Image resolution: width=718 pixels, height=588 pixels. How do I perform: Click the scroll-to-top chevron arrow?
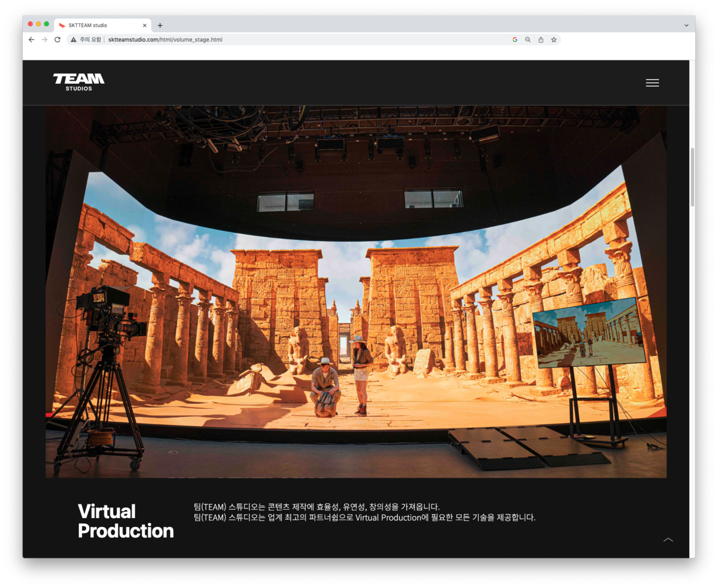[x=668, y=540]
